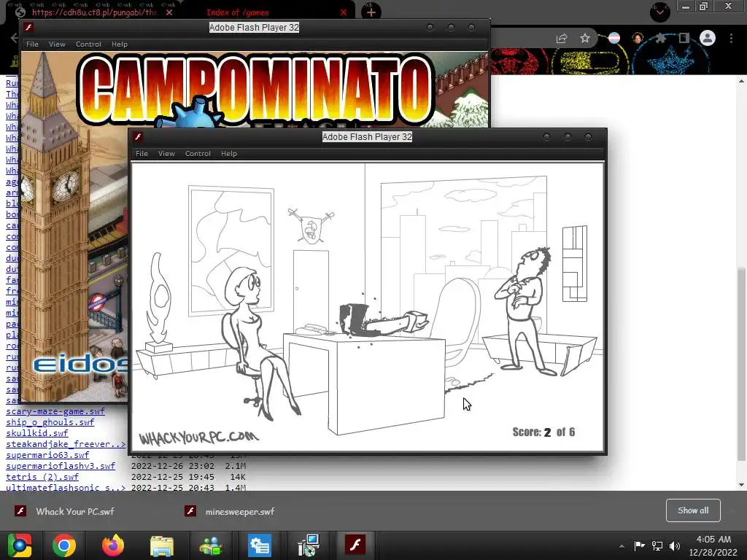The height and width of the screenshot is (560, 747).
Task: Open the network computers taskbar icon
Action: pyautogui.click(x=309, y=545)
